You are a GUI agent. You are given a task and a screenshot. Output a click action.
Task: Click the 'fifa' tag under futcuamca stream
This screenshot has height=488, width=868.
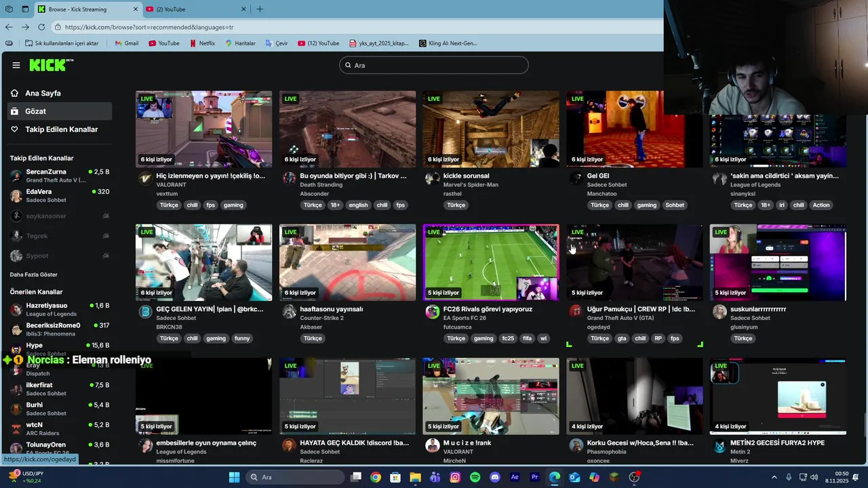click(x=527, y=339)
